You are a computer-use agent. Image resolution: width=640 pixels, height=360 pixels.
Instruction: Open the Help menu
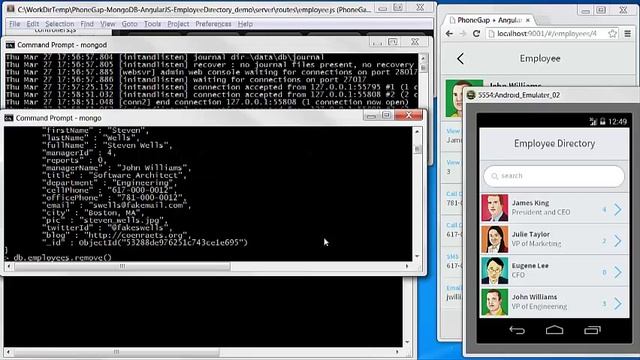(x=245, y=24)
